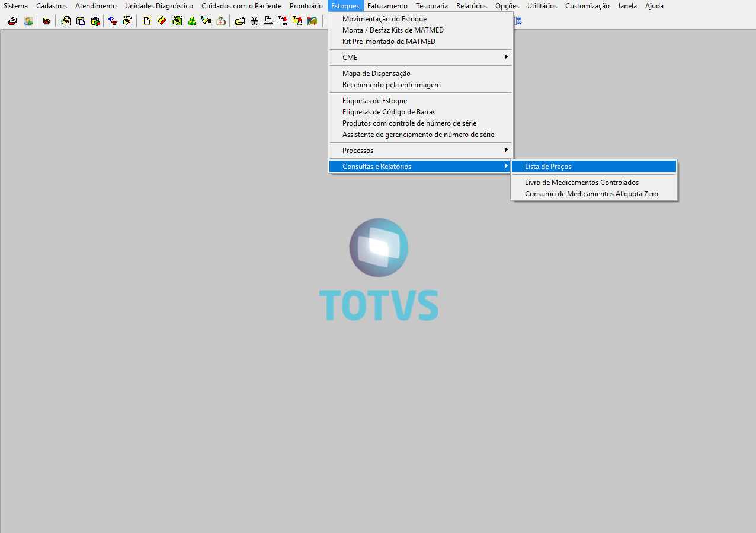Open the Ajuda menu
Viewport: 756px width, 533px height.
pyautogui.click(x=654, y=6)
